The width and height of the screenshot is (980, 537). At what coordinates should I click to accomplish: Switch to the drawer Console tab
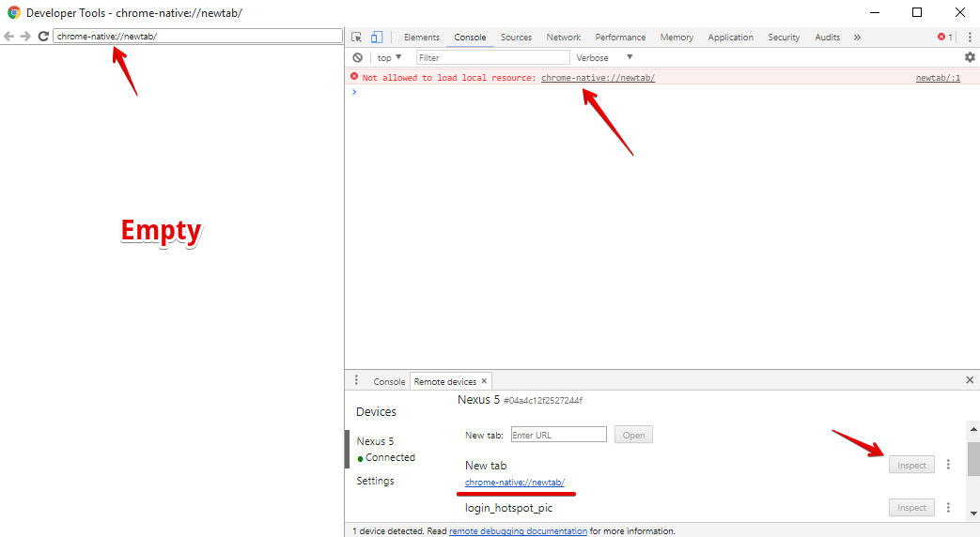(x=389, y=381)
